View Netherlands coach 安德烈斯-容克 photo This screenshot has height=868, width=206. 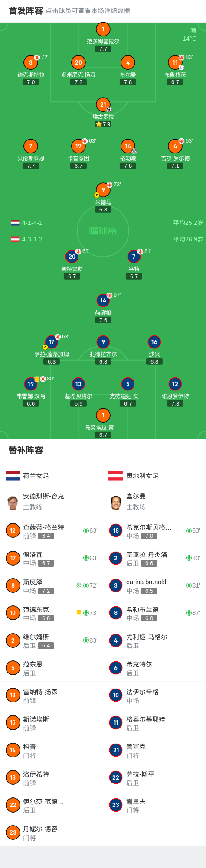point(13,502)
